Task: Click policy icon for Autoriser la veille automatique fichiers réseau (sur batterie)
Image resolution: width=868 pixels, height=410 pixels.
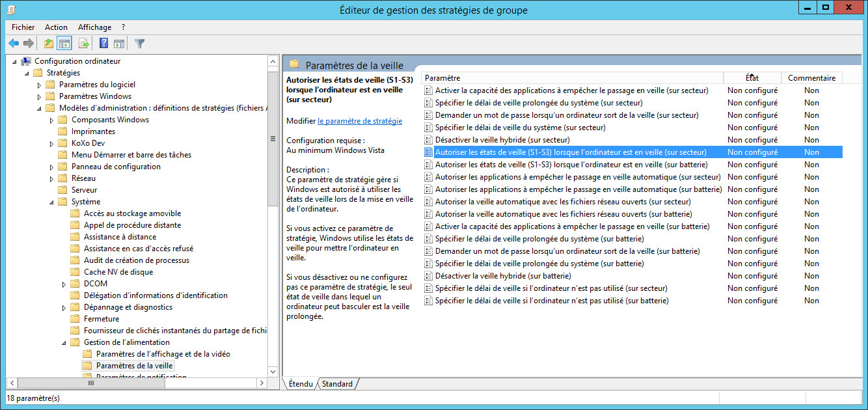Action: click(x=428, y=214)
